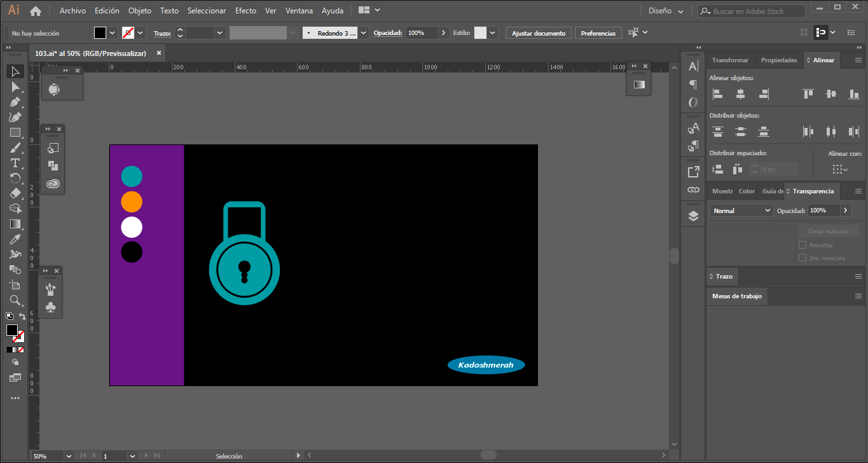The width and height of the screenshot is (868, 463).
Task: Select the Eraser tool
Action: (15, 193)
